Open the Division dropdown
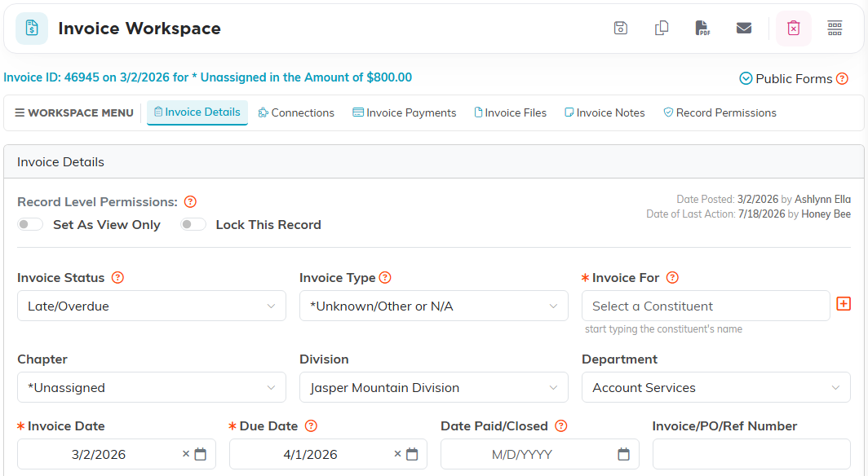 pyautogui.click(x=434, y=387)
